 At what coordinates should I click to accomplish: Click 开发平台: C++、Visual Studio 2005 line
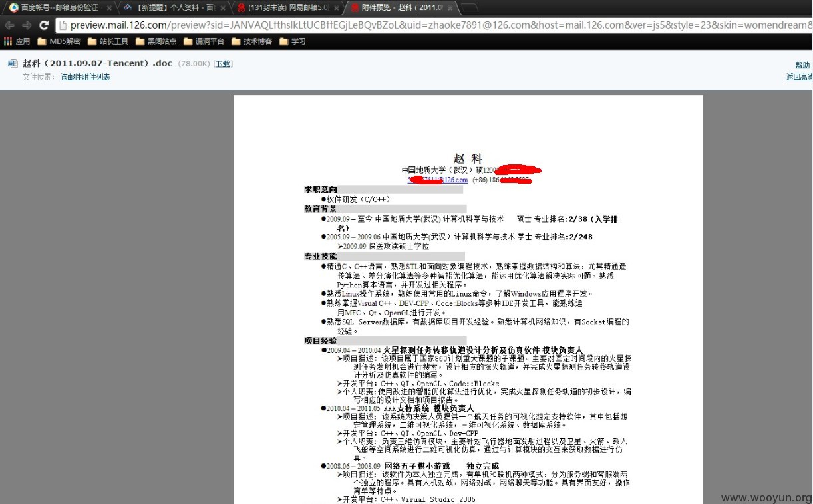pos(406,499)
